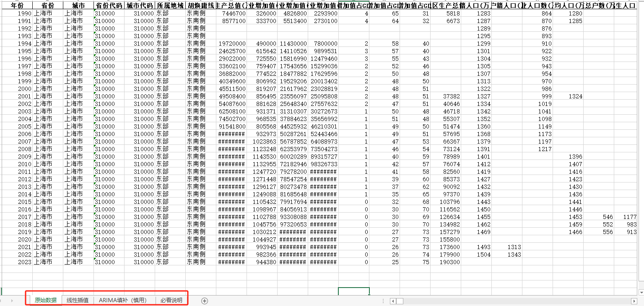Switch to the 原始数据 sheet tab
This screenshot has width=644, height=306.
click(46, 300)
